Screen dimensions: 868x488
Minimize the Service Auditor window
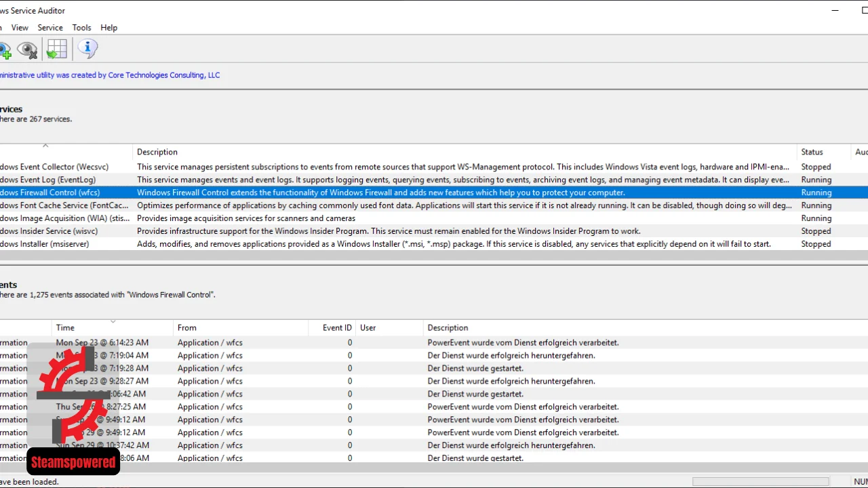tap(836, 10)
